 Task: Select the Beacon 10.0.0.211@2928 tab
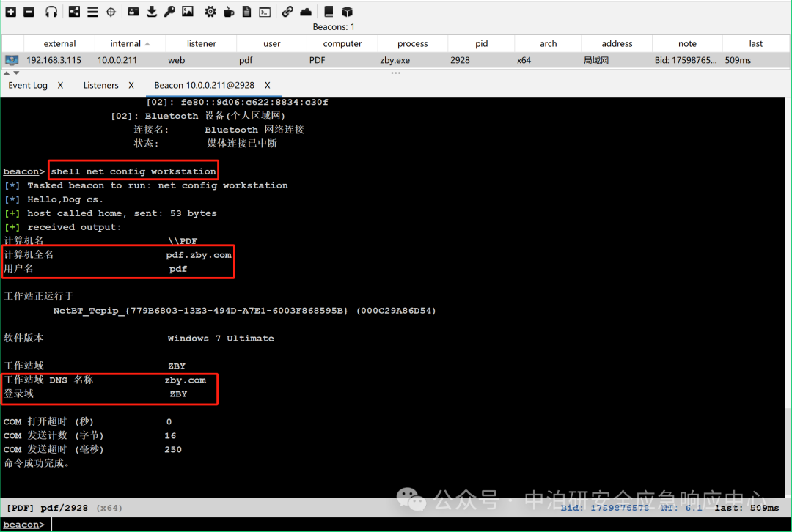pyautogui.click(x=204, y=85)
